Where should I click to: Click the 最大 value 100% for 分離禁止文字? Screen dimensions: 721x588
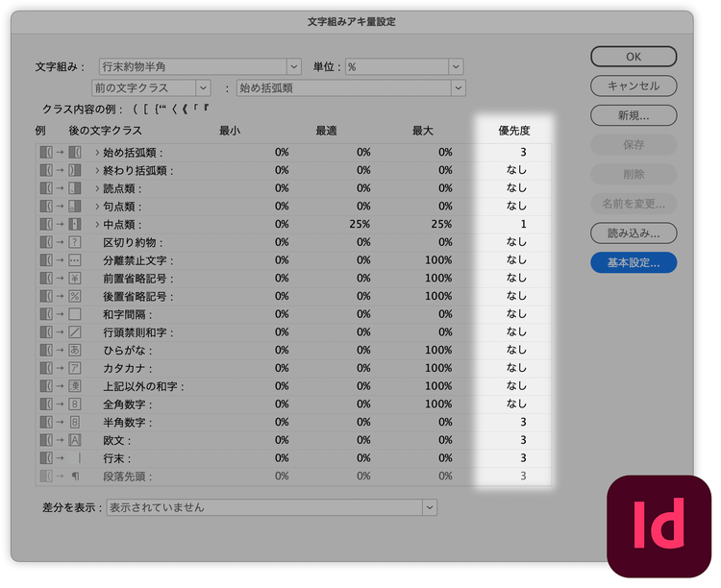[x=438, y=260]
